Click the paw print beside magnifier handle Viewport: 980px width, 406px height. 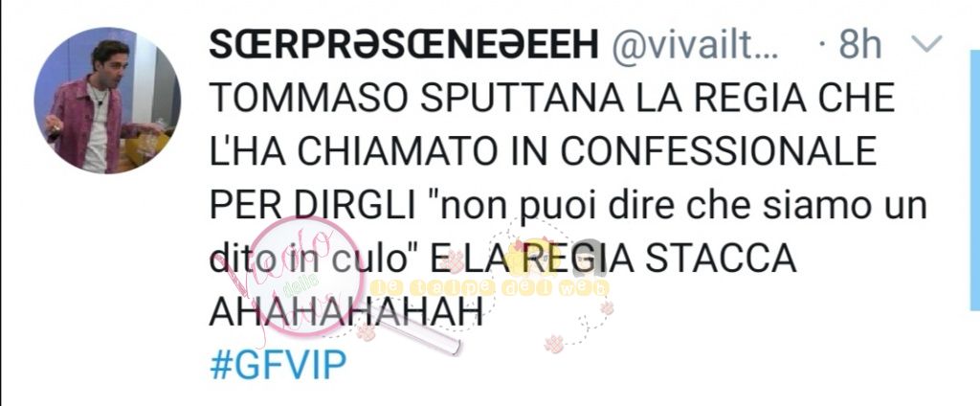click(x=367, y=331)
